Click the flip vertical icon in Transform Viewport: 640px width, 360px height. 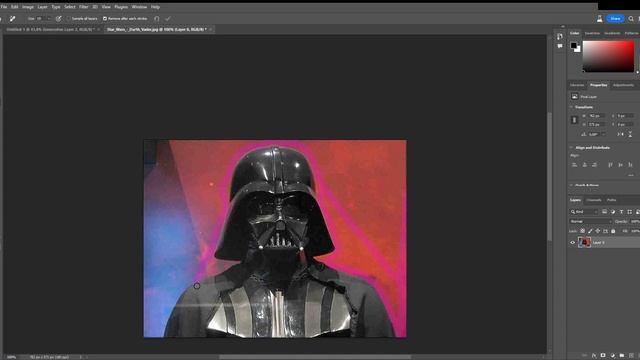(x=630, y=134)
